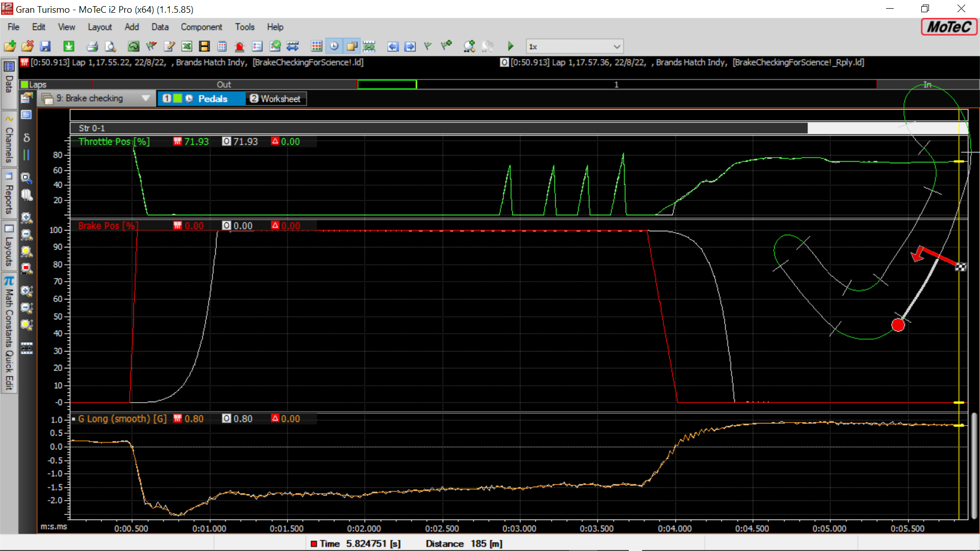
Task: Open the Add menu
Action: click(x=132, y=27)
